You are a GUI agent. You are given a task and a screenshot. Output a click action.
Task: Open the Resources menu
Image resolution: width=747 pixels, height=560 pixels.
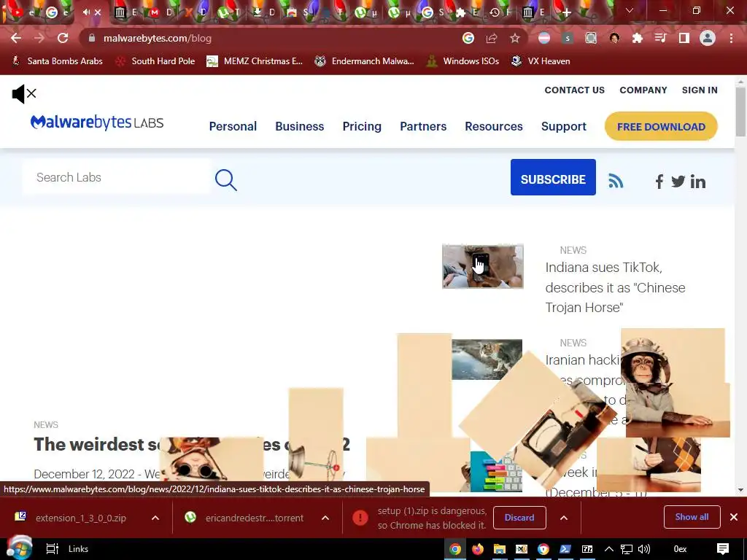point(494,126)
